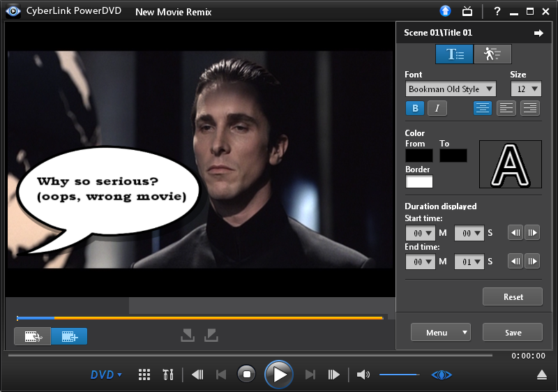Image resolution: width=558 pixels, height=392 pixels.
Task: Open the Bookman Old Style font dropdown
Action: coord(451,89)
